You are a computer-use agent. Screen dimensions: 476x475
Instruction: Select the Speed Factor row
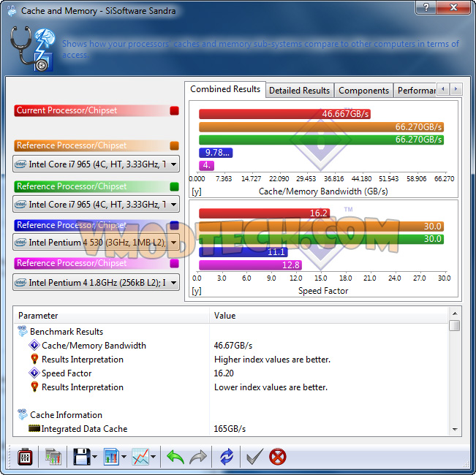click(x=231, y=373)
